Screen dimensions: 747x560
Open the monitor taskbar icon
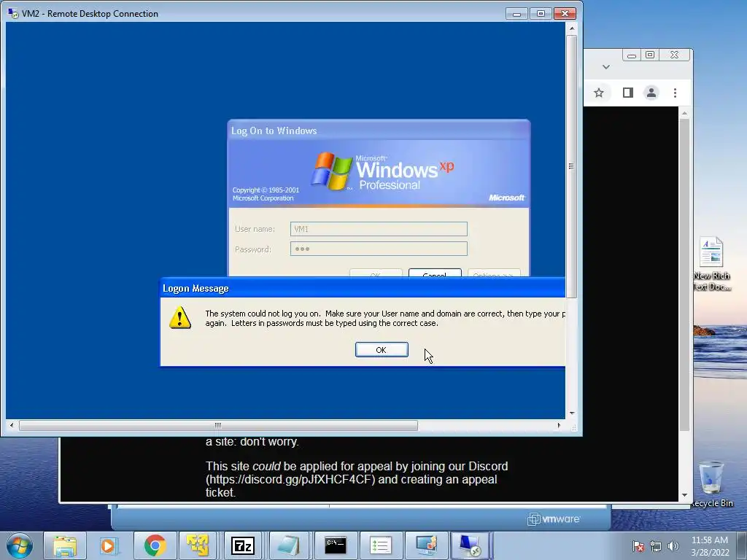click(x=425, y=545)
